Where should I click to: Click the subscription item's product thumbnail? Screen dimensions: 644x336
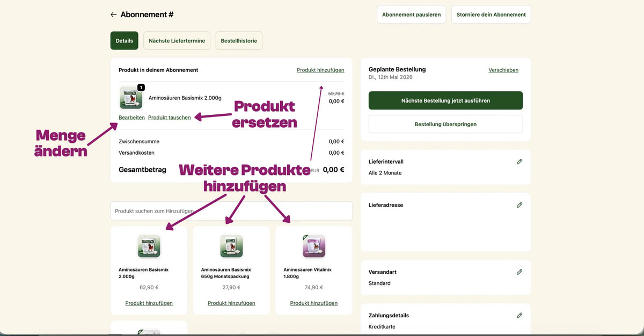coord(130,98)
